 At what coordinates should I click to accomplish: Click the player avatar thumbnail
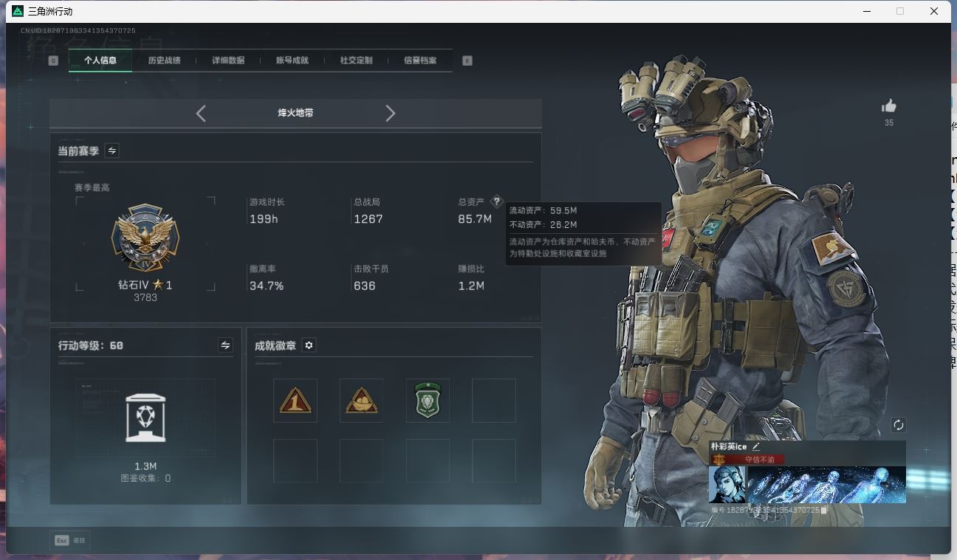pyautogui.click(x=727, y=485)
